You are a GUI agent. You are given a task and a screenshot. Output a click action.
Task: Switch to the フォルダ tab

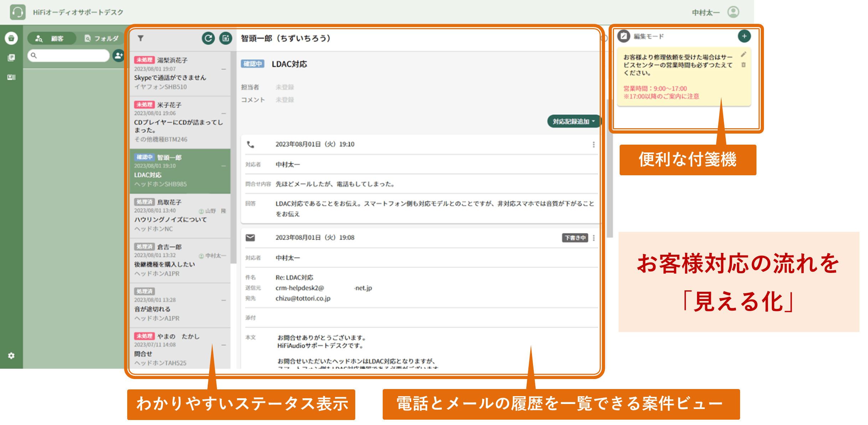(102, 38)
